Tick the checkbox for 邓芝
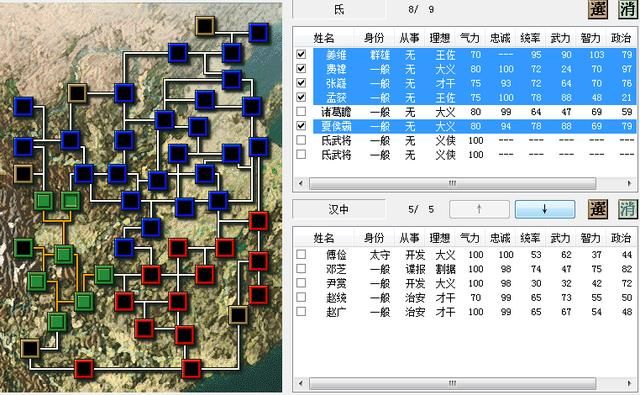Image resolution: width=640 pixels, height=395 pixels. point(301,269)
